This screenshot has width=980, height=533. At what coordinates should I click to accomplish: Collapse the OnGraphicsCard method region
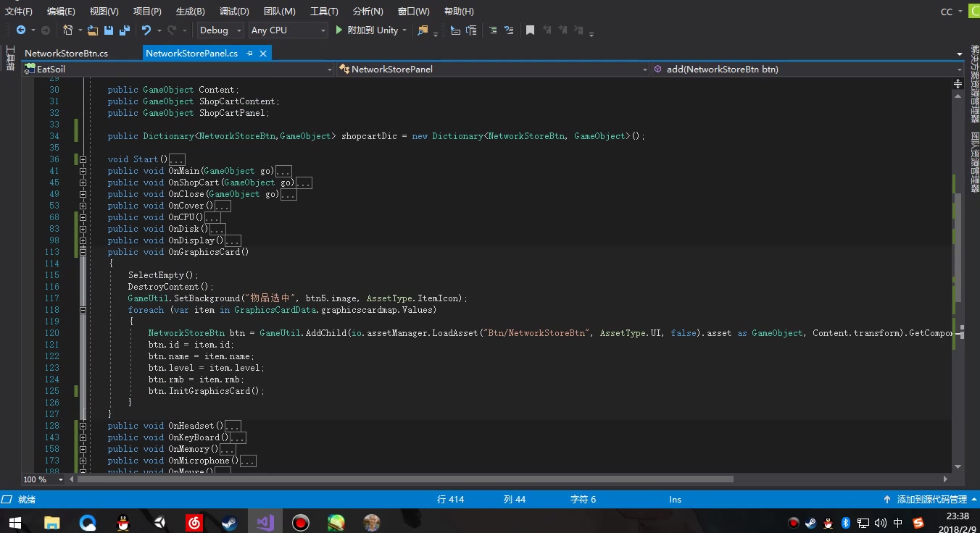[83, 252]
